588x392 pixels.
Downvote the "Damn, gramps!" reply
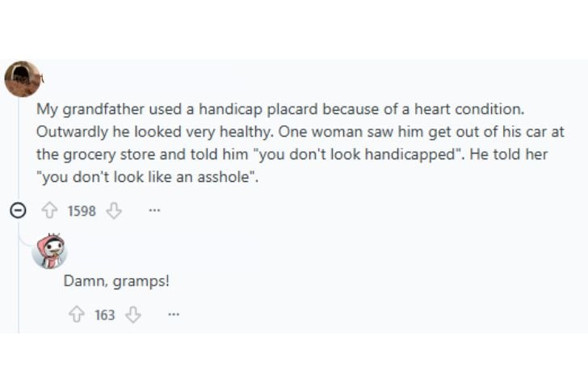click(133, 314)
